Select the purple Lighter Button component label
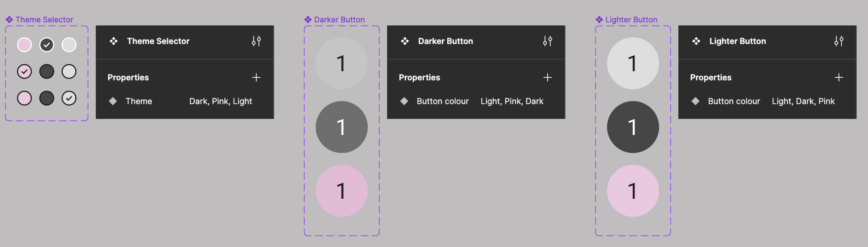The image size is (868, 247). tap(631, 20)
